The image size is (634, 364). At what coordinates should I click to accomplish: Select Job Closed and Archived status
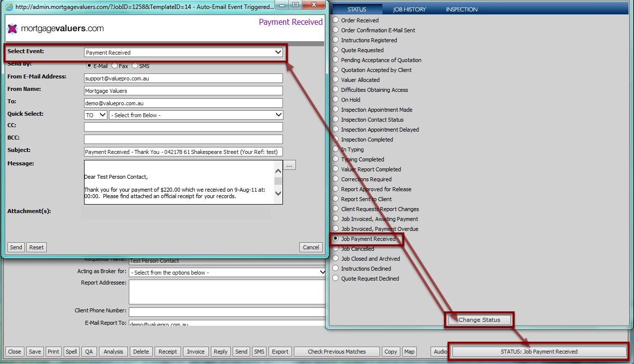336,259
